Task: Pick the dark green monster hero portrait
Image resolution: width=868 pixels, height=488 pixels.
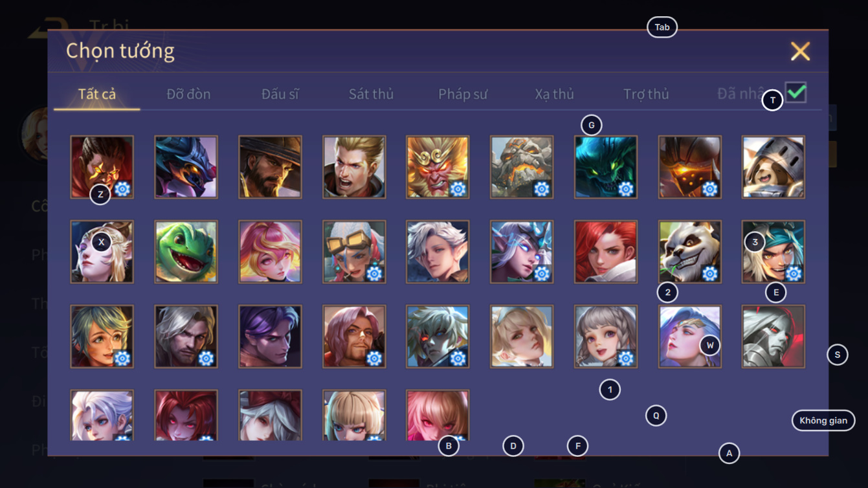Action: (x=606, y=167)
